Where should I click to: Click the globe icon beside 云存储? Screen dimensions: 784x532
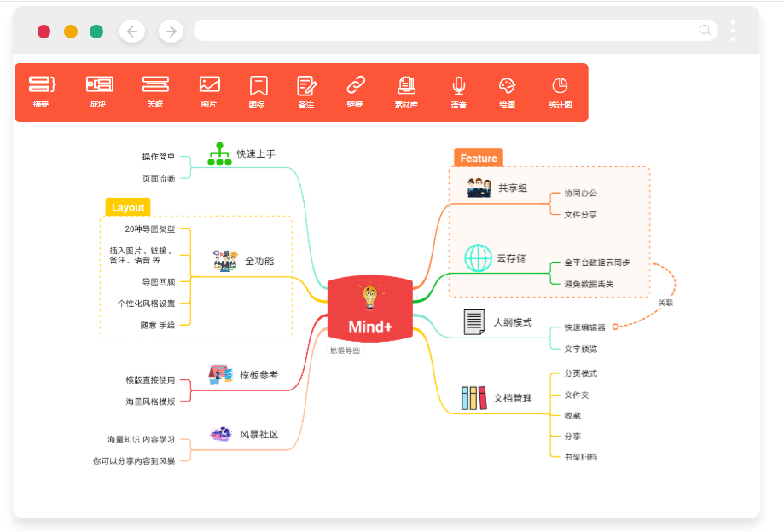(478, 257)
